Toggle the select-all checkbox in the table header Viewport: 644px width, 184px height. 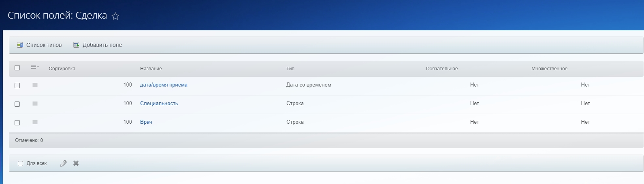17,68
